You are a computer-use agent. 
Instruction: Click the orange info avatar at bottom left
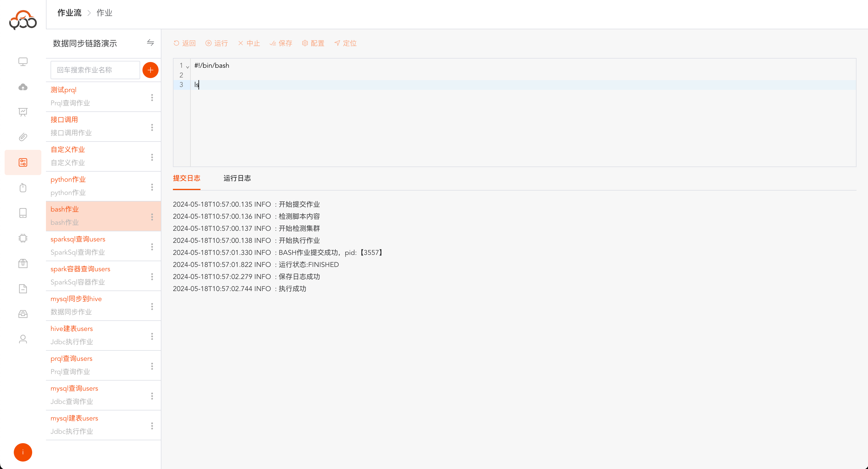[23, 452]
